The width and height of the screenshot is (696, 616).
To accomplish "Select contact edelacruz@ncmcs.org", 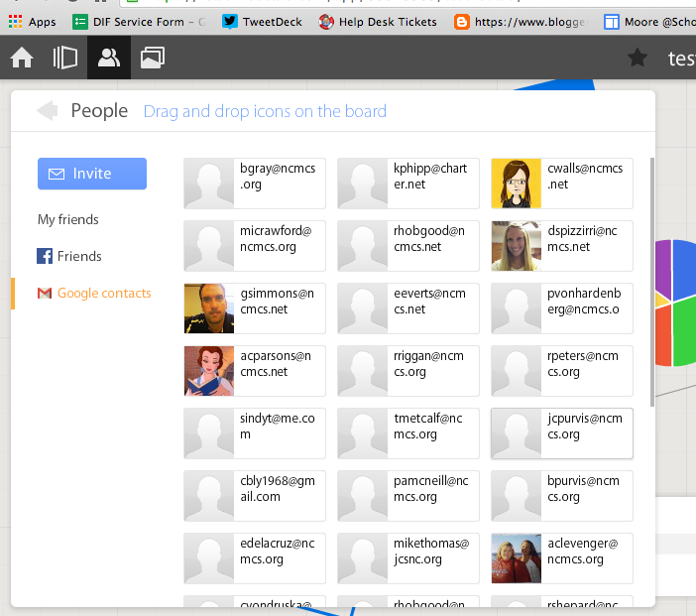I will [255, 558].
